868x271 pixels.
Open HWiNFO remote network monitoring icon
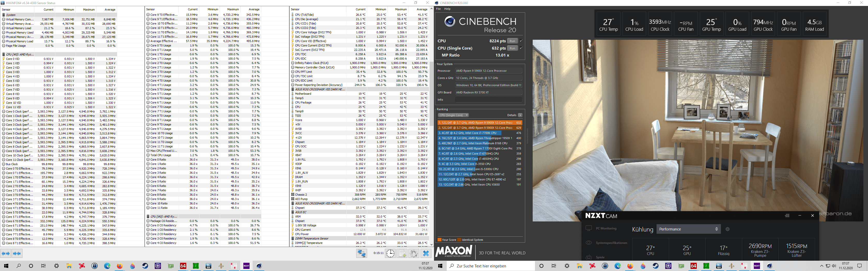coord(362,253)
